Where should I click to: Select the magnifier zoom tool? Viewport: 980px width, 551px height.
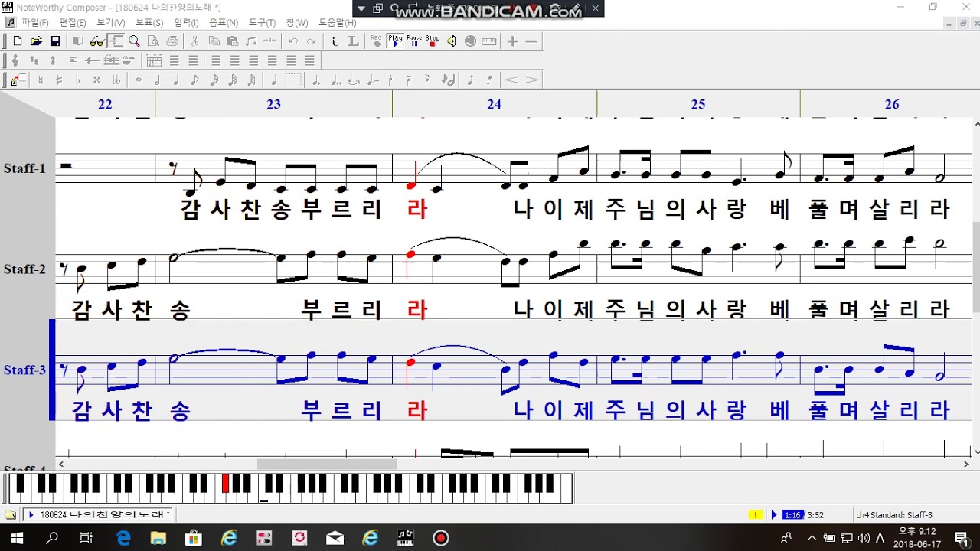[x=135, y=41]
